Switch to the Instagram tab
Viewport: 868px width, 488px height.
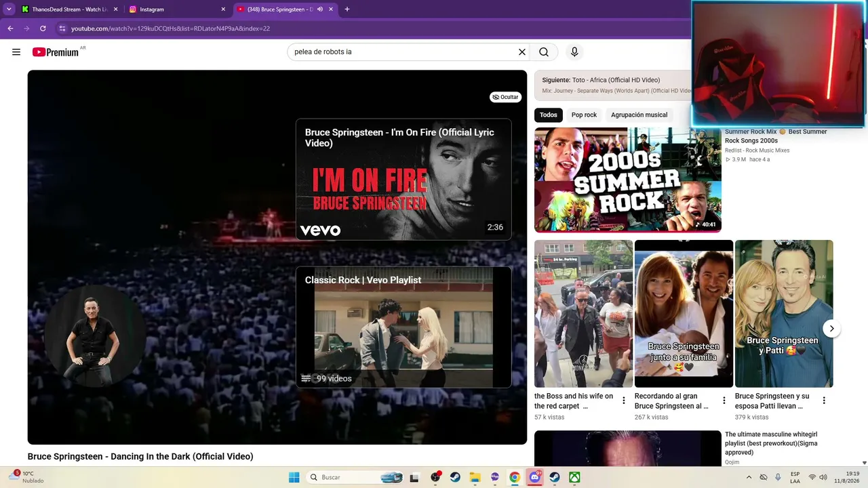pos(178,9)
